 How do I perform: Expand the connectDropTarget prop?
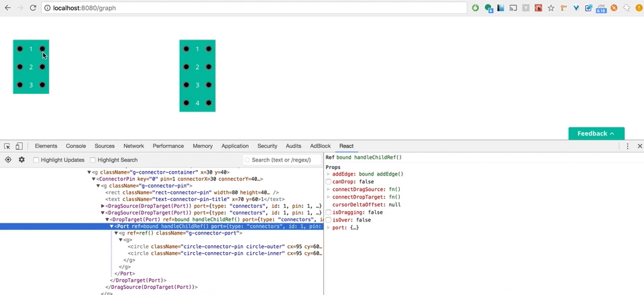point(328,197)
